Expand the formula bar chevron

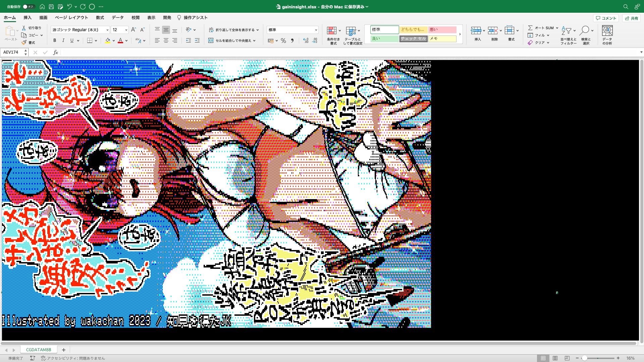(641, 52)
